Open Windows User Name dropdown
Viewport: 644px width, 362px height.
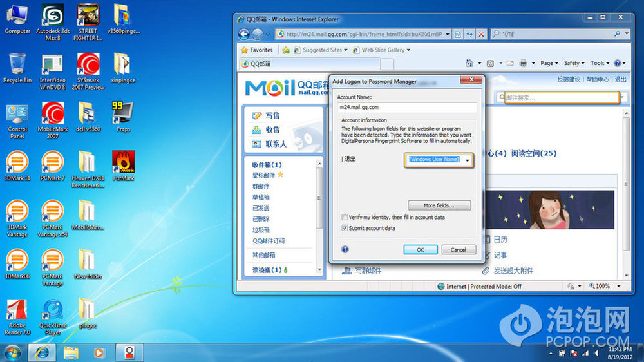pyautogui.click(x=468, y=160)
